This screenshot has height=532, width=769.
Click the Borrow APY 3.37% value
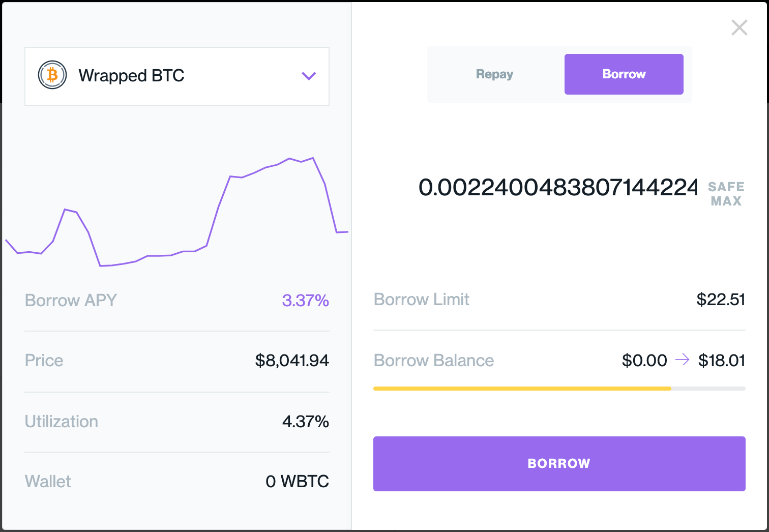(305, 301)
